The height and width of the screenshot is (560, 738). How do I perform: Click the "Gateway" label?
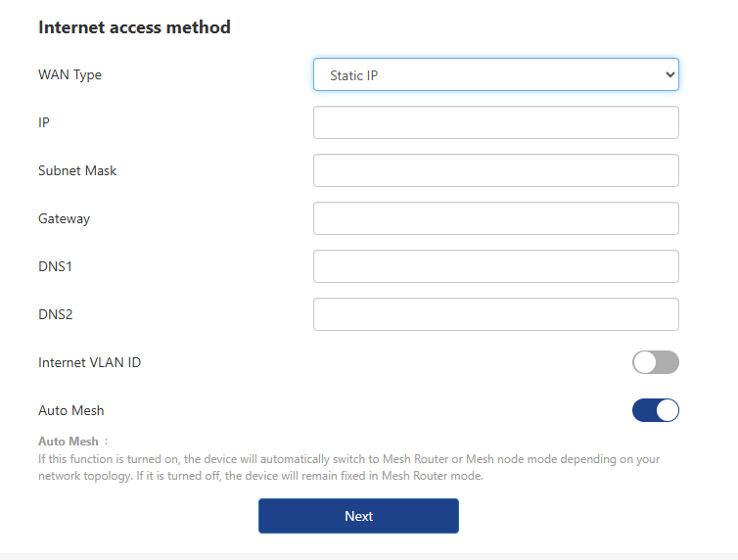[64, 219]
